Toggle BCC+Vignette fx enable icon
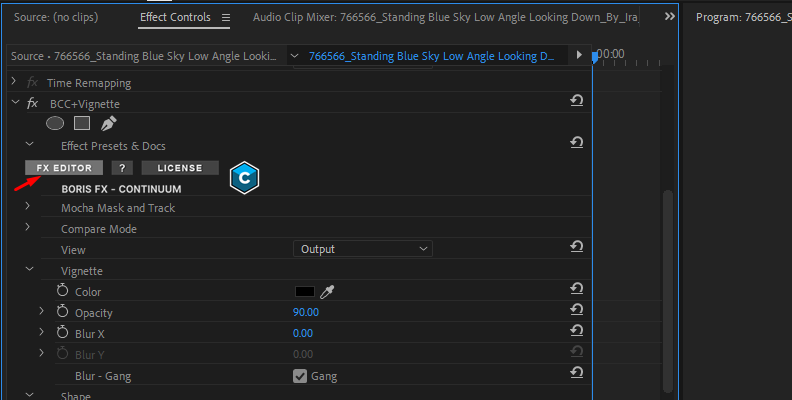The image size is (792, 400). (32, 104)
